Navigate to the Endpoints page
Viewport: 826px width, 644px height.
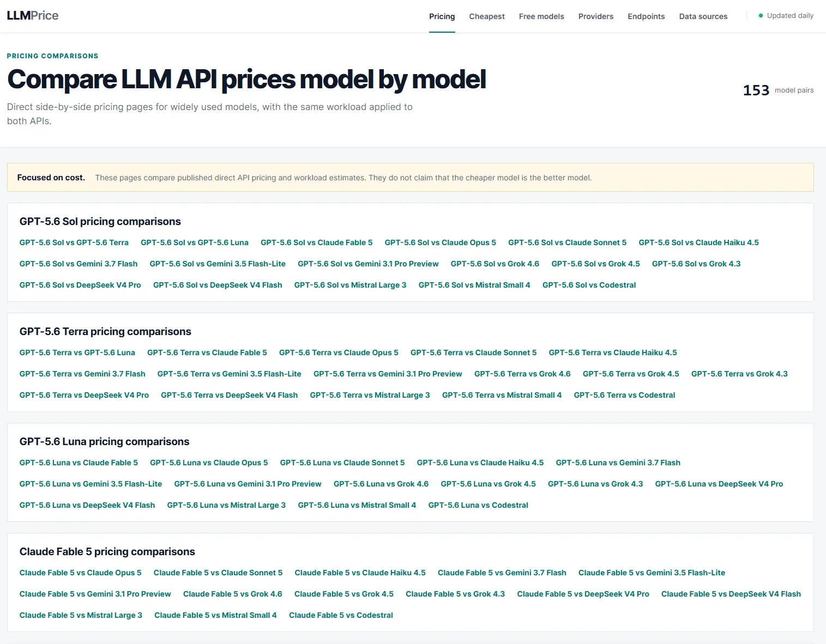[x=646, y=16]
